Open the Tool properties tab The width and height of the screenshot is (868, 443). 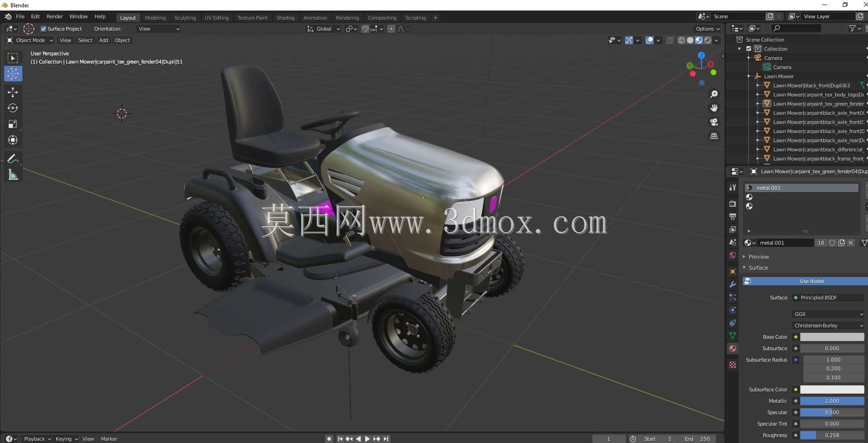pyautogui.click(x=733, y=187)
